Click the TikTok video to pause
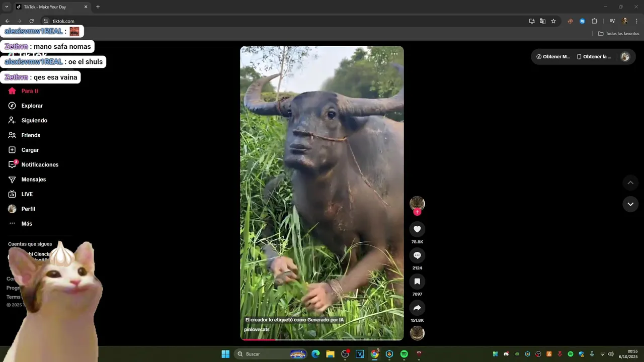 point(322,193)
